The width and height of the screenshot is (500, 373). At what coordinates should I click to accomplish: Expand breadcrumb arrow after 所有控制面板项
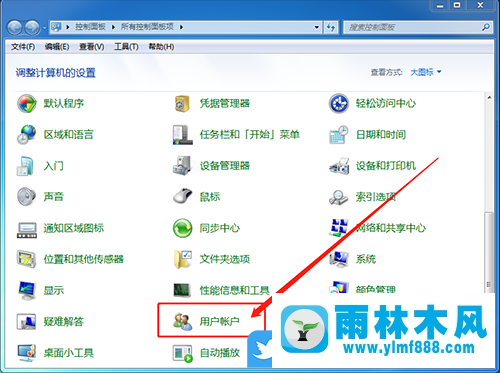point(181,27)
